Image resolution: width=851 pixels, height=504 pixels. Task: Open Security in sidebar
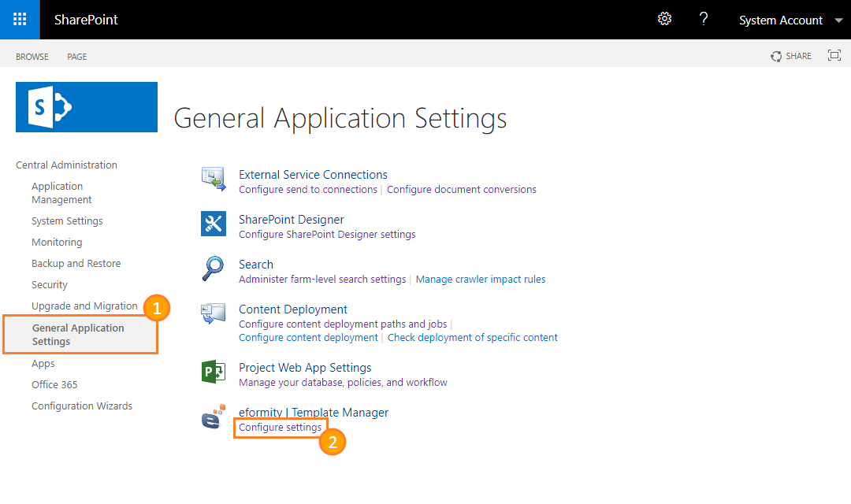coord(50,285)
